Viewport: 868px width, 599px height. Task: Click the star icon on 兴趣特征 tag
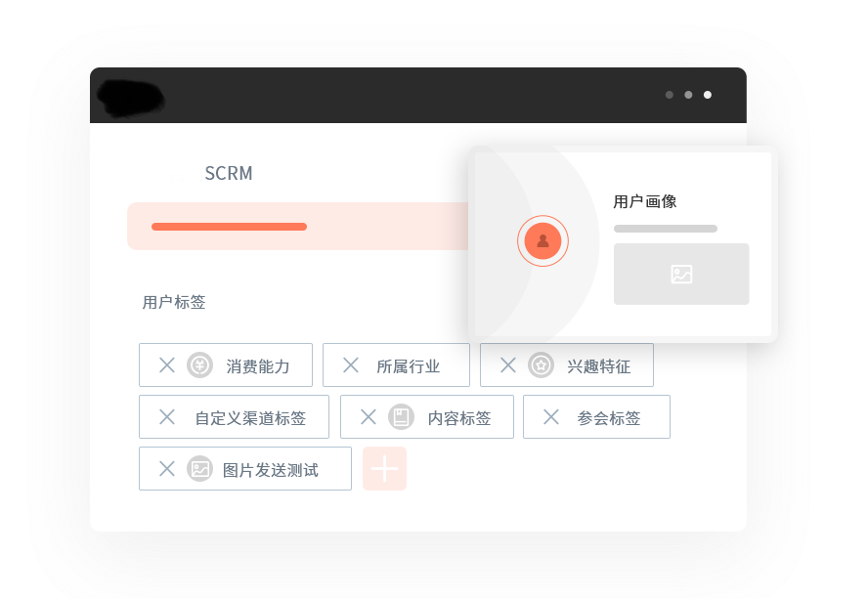click(x=541, y=365)
